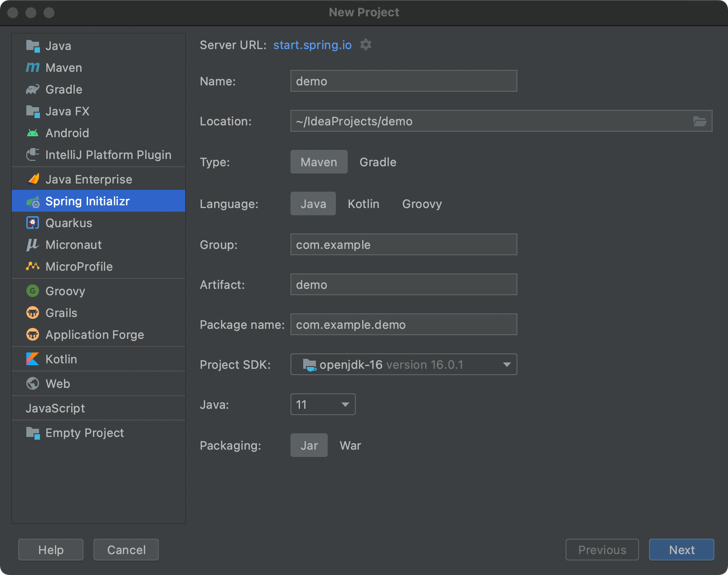Select Groovy label in sidebar list
This screenshot has width=728, height=575.
click(x=65, y=291)
